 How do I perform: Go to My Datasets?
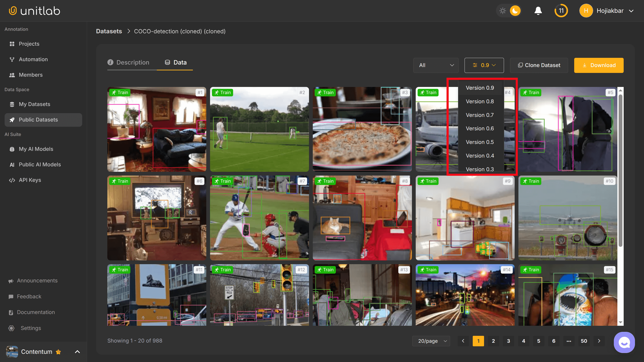tap(35, 104)
